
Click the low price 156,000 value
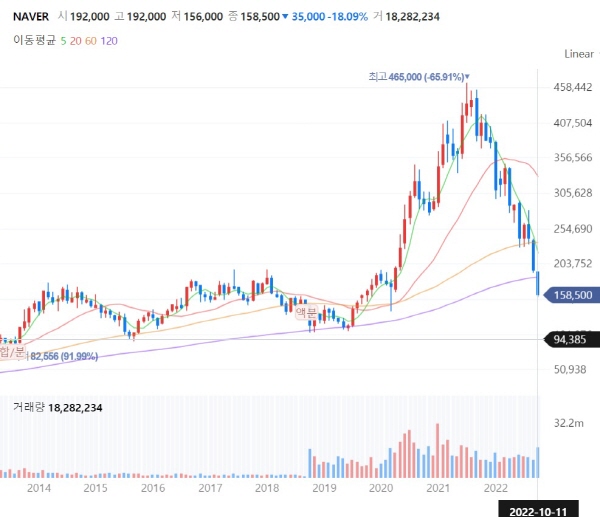[x=203, y=17]
